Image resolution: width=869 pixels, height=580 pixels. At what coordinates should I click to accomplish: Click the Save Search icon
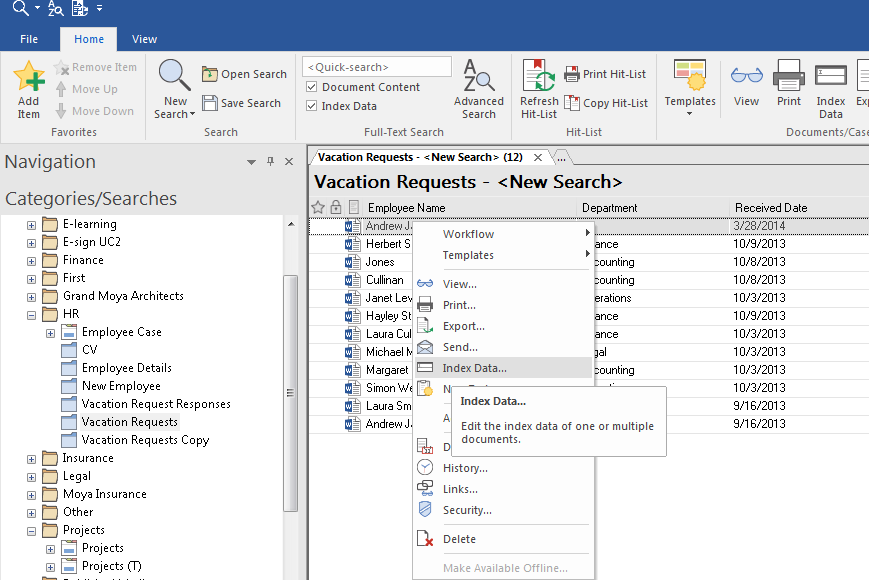[210, 103]
